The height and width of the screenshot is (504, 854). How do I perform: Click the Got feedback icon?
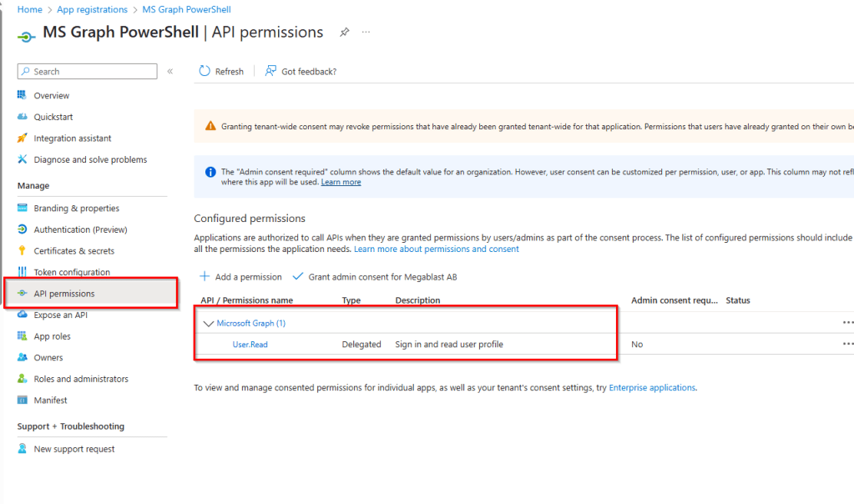click(x=270, y=72)
